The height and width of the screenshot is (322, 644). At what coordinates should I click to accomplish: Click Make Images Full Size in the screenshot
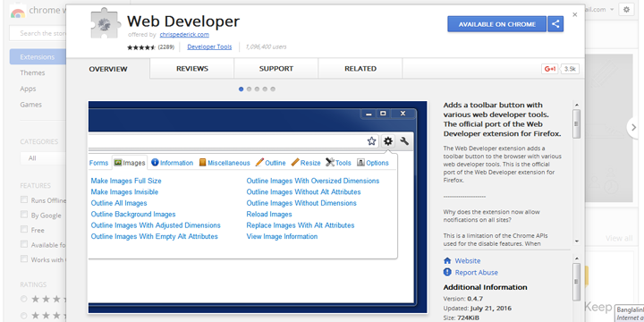126,181
